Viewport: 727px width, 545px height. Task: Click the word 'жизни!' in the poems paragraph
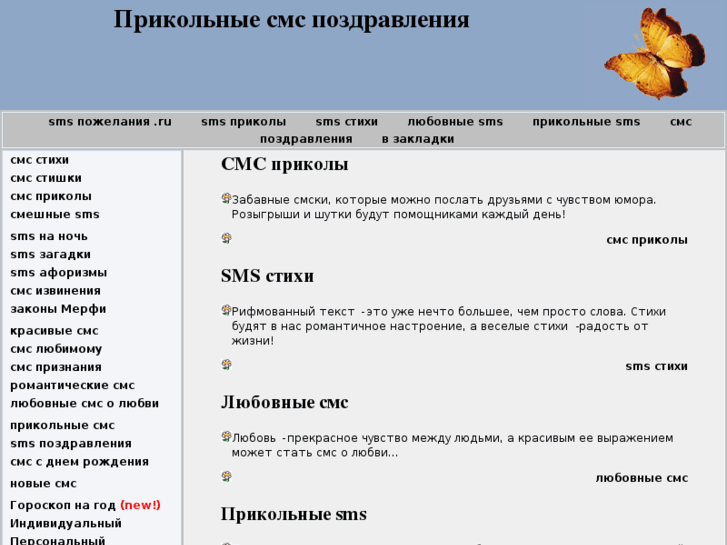[253, 341]
